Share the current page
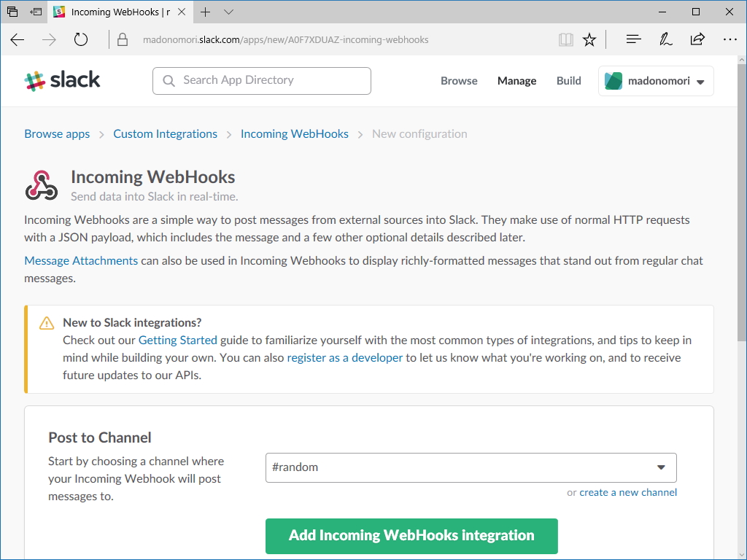This screenshot has height=560, width=747. pyautogui.click(x=697, y=40)
